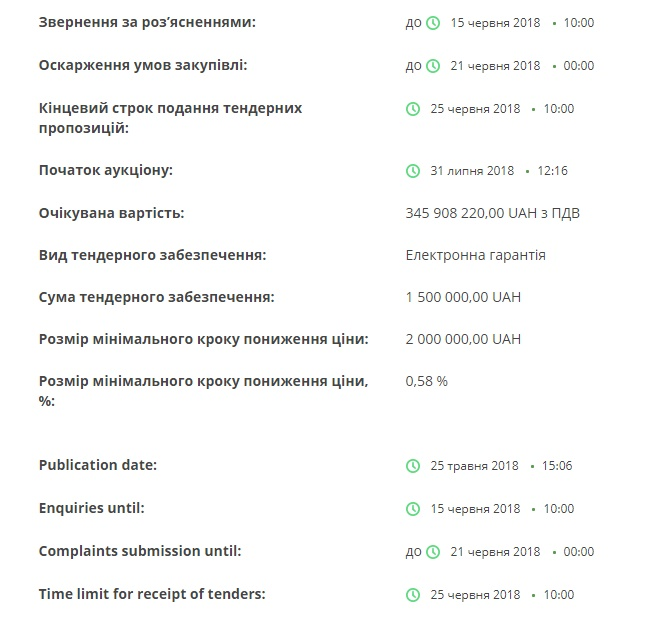Click the Вид тендерного забезпечення label
The image size is (661, 631).
pos(152,255)
